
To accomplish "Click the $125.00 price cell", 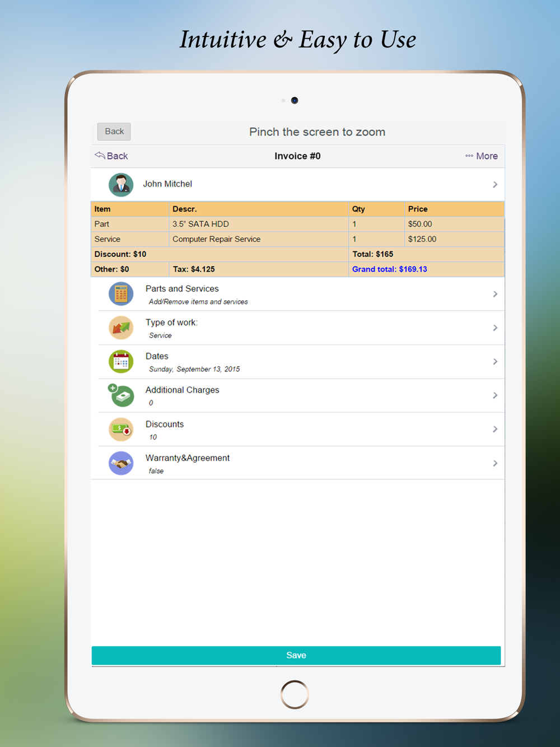I will click(x=454, y=239).
